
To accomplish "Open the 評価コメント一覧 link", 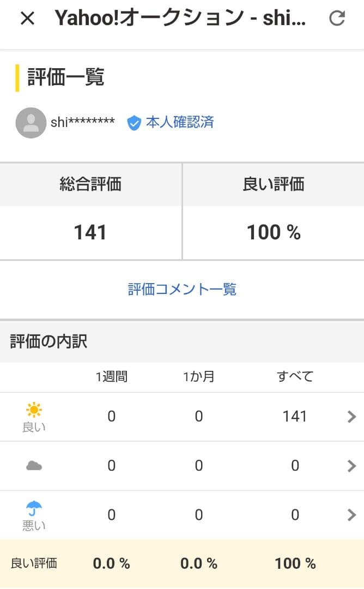I will (x=182, y=289).
